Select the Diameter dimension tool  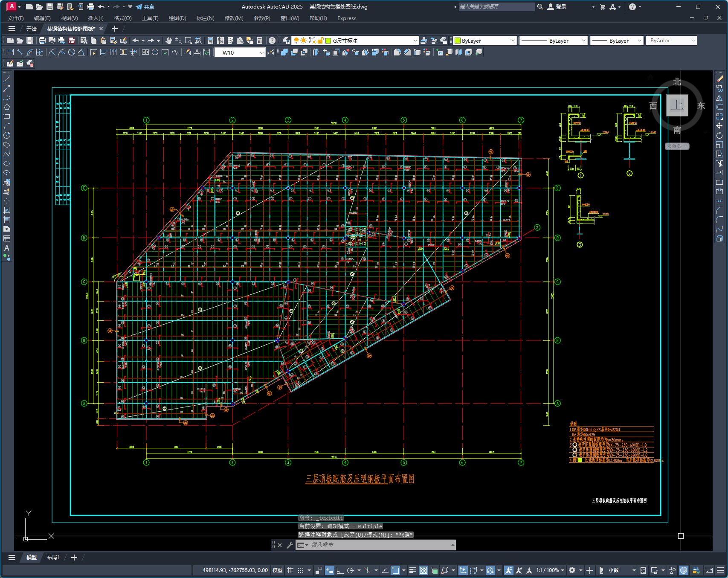click(x=72, y=52)
